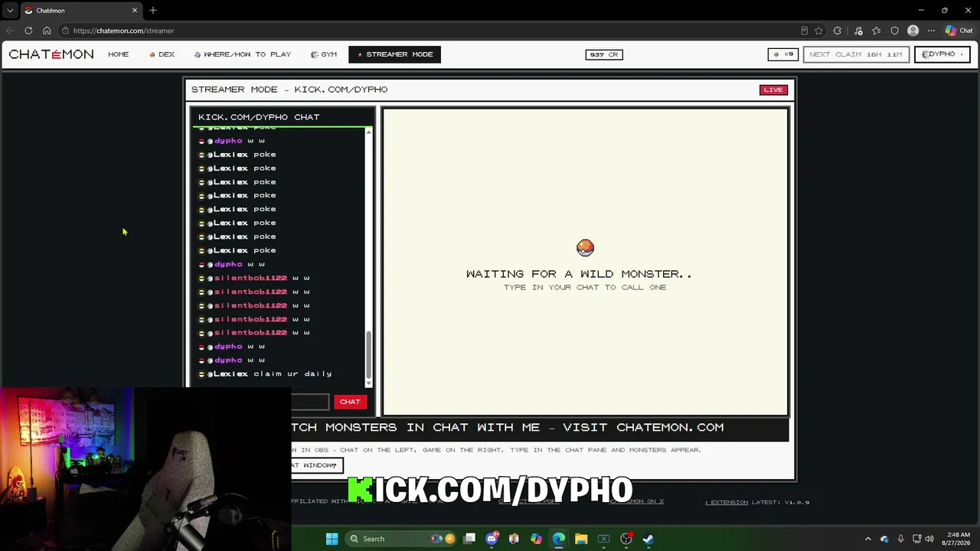
Task: Reload the page with the refresh icon
Action: [x=28, y=31]
